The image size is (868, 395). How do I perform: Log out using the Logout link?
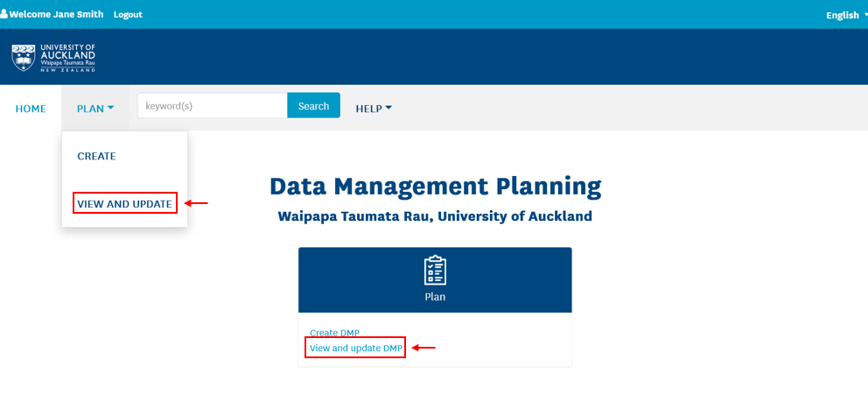point(128,14)
